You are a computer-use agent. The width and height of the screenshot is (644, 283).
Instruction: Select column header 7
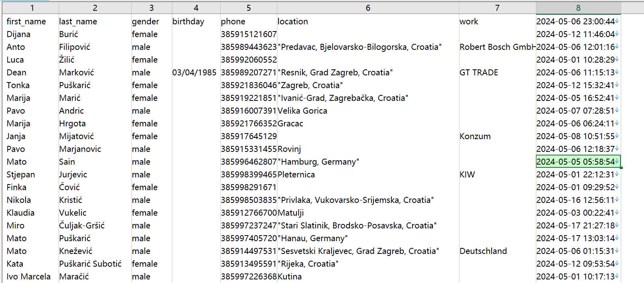[x=497, y=8]
